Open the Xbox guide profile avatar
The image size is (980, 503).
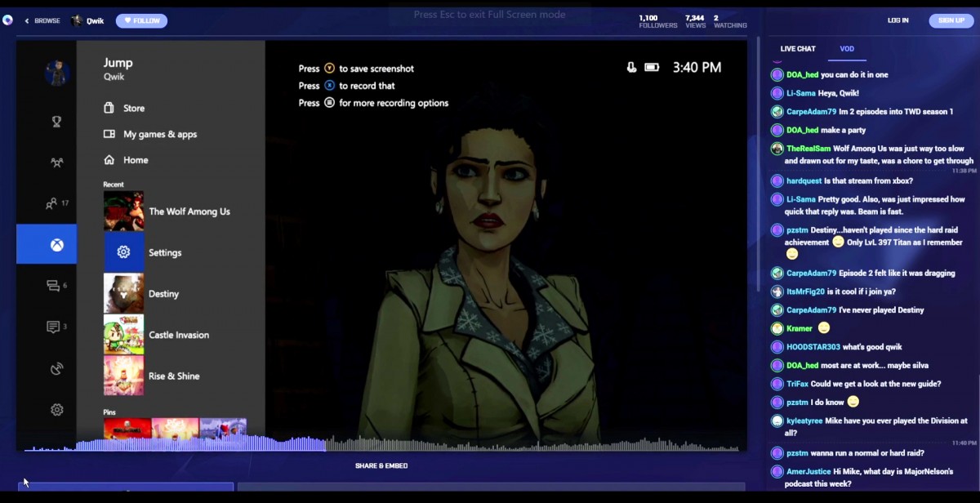56,73
